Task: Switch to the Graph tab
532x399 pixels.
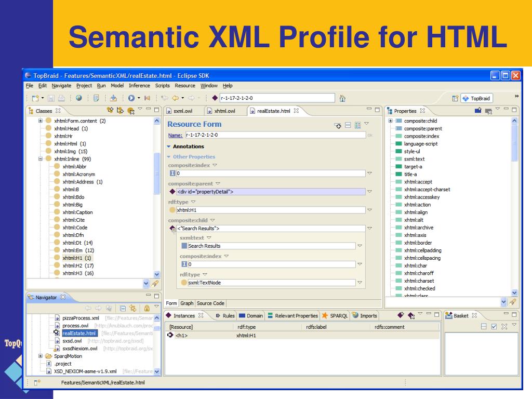Action: tap(187, 303)
